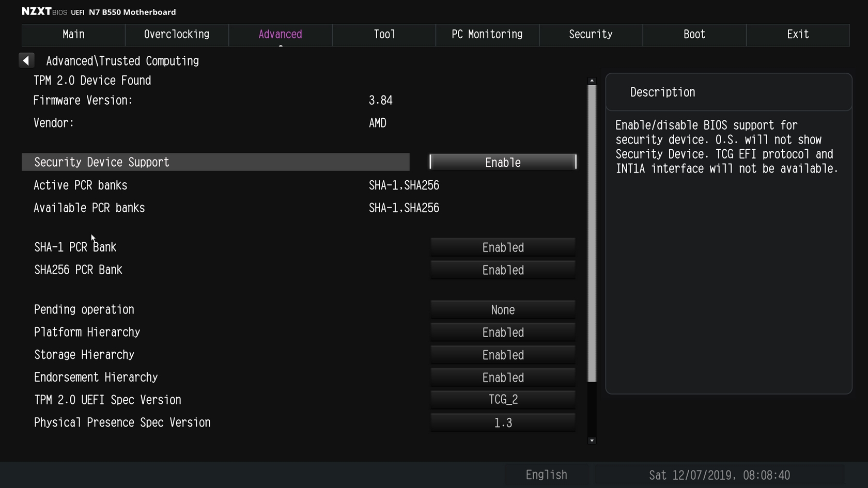Select Storage Hierarchy label
The image size is (868, 488).
84,355
